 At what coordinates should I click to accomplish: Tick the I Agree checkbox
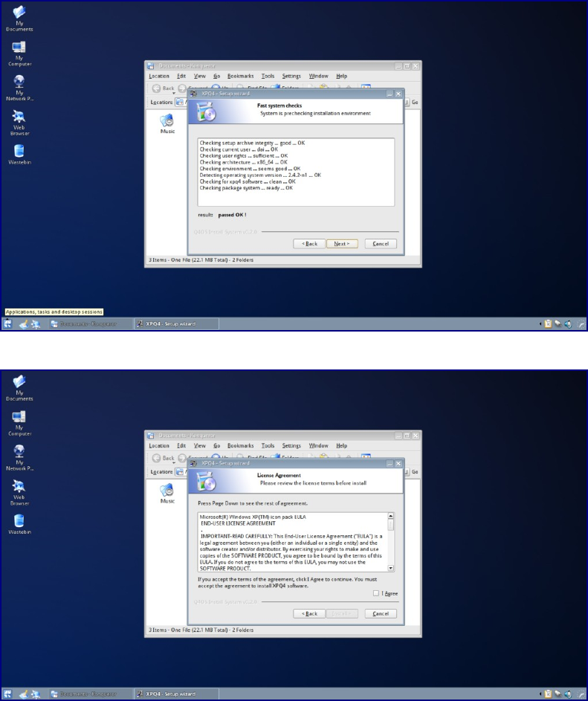pyautogui.click(x=375, y=593)
